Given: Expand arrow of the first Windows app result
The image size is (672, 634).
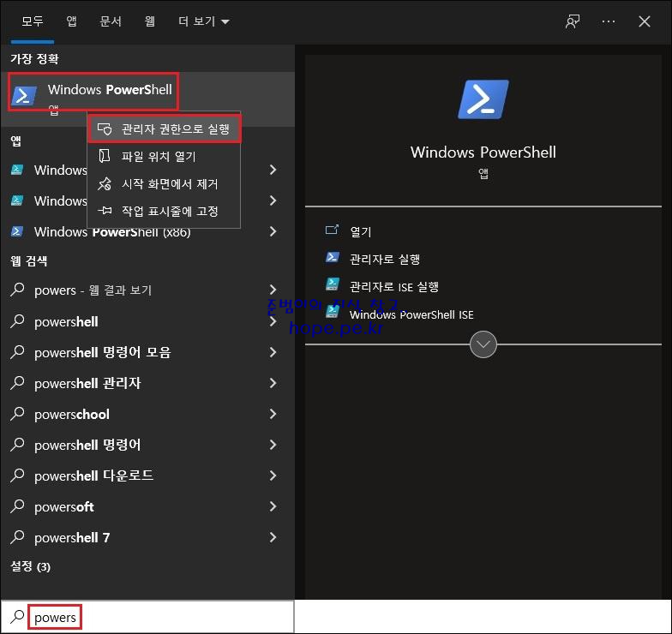Looking at the screenshot, I should coord(273,170).
